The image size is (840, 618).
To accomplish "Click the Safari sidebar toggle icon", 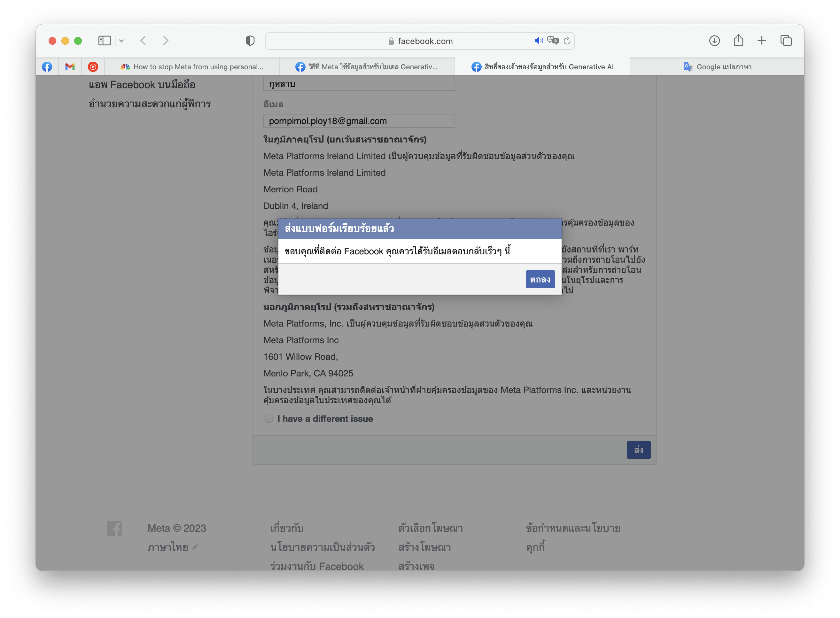I will (x=105, y=40).
